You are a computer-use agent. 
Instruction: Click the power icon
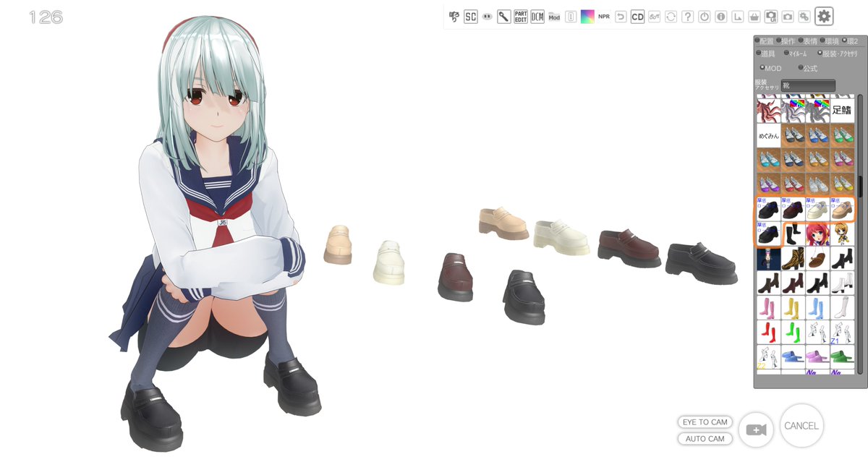(705, 17)
